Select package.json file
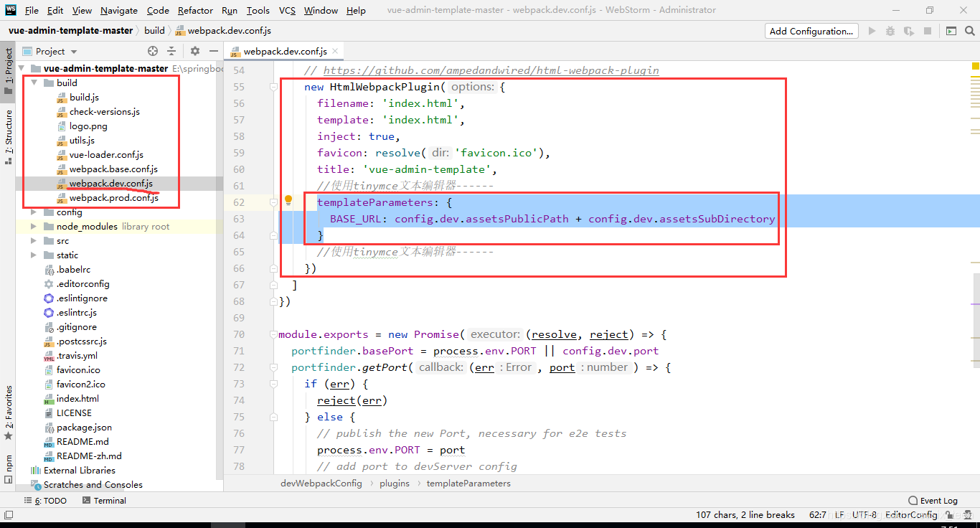980x528 pixels. tap(84, 428)
